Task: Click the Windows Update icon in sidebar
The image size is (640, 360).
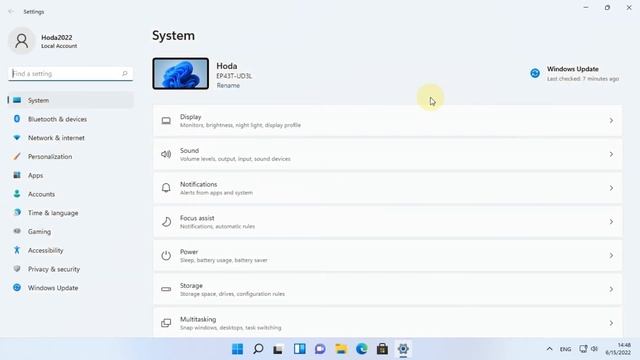Action: tap(17, 287)
